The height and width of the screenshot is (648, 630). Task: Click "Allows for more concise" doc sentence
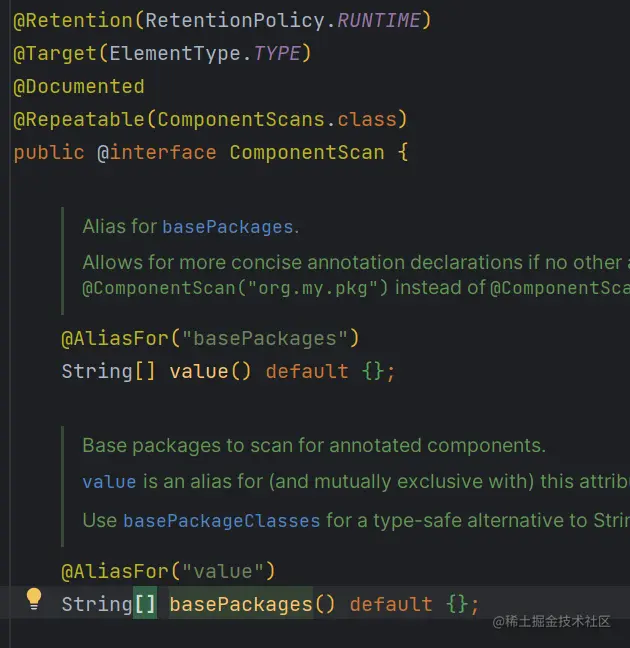pos(356,263)
